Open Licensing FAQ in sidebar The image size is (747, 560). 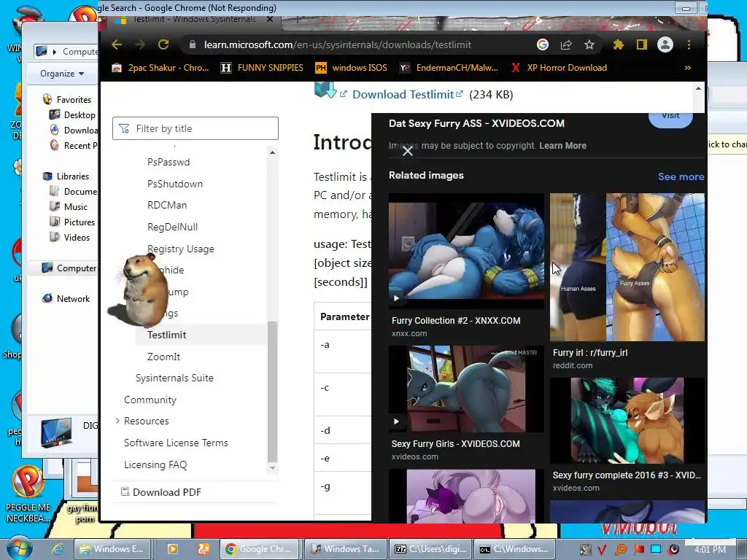[x=155, y=464]
